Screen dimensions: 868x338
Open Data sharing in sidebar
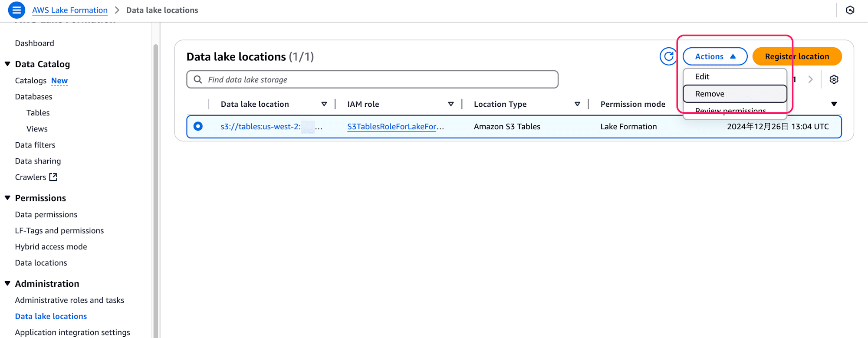pyautogui.click(x=38, y=161)
